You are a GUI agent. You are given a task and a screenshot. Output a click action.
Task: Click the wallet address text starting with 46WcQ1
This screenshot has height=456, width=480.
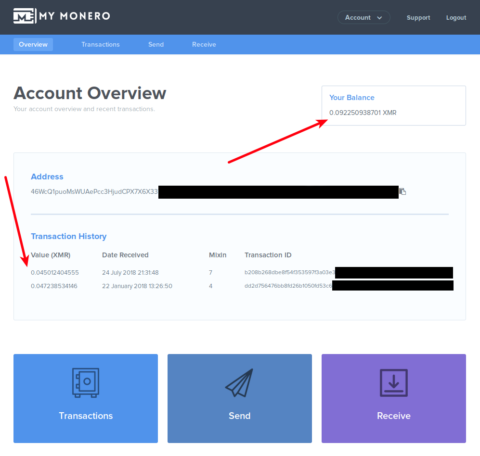pos(94,192)
